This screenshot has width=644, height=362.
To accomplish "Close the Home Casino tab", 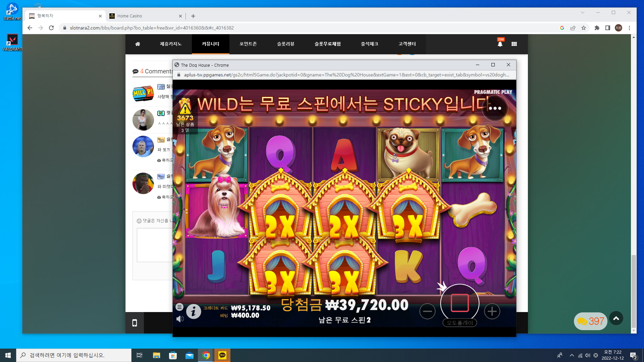I will pos(180,16).
